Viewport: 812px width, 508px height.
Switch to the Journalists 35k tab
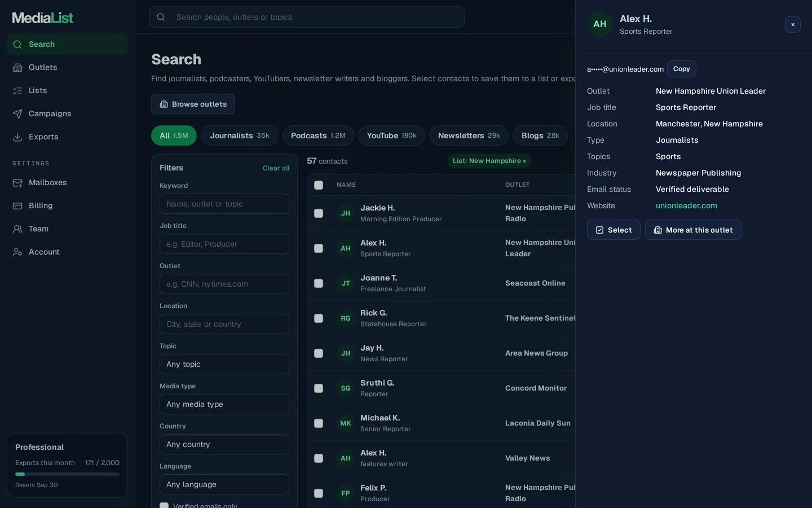[240, 135]
